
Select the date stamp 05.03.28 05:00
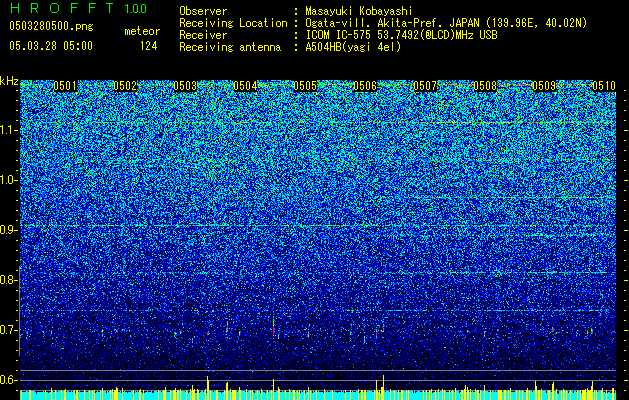pyautogui.click(x=51, y=46)
